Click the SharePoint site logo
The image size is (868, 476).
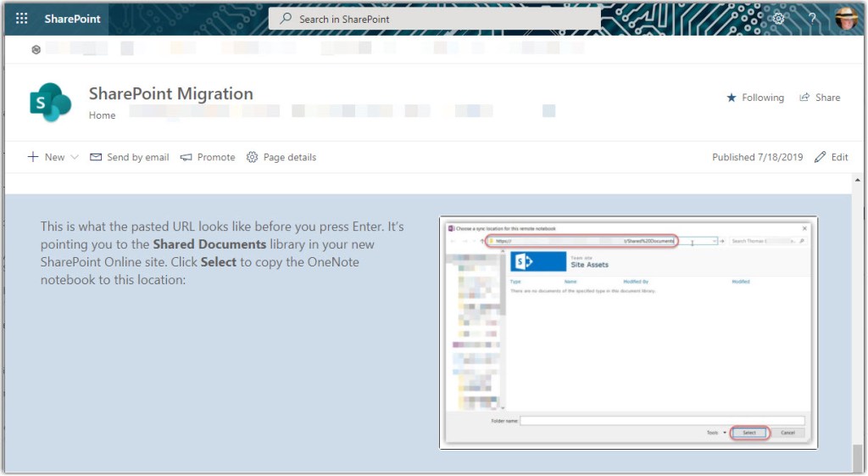(x=50, y=103)
